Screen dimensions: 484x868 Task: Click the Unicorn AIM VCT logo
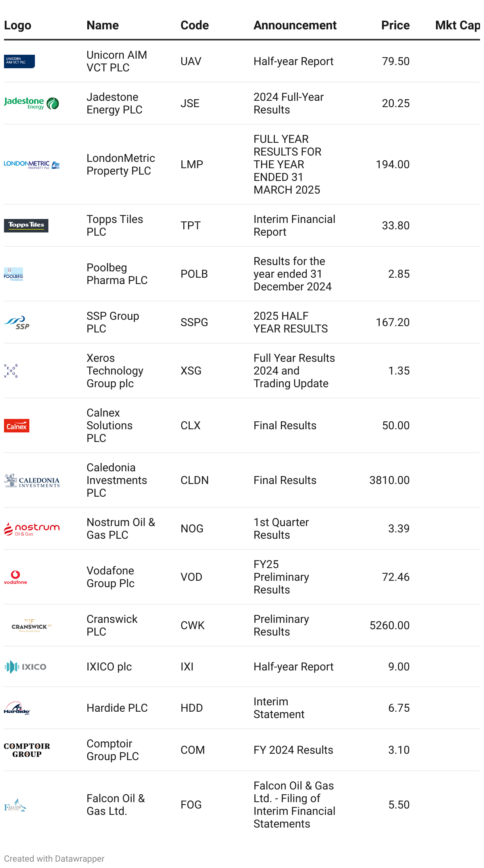pyautogui.click(x=19, y=61)
